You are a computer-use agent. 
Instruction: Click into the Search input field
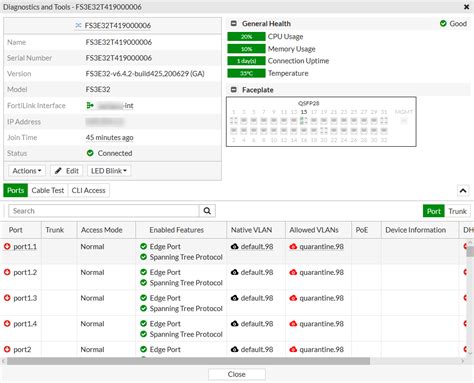(x=104, y=211)
